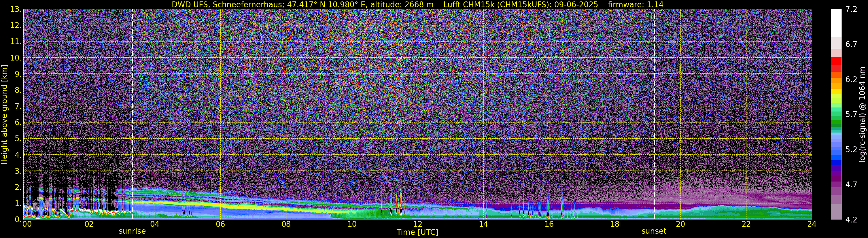Click the time axis tick label '20'
Screen dimensions: 868x238
[x=680, y=224]
